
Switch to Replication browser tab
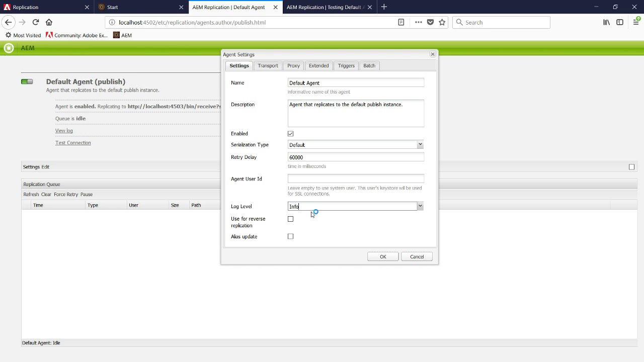(x=47, y=7)
